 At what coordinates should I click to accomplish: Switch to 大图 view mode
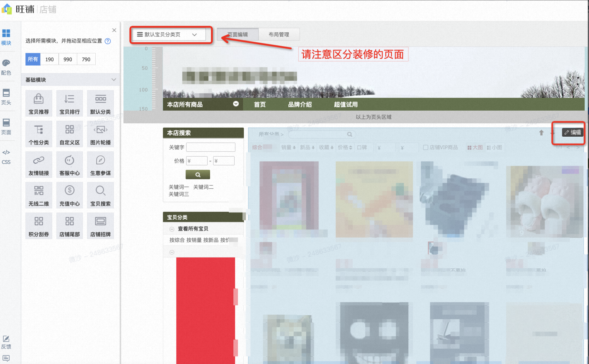click(475, 148)
